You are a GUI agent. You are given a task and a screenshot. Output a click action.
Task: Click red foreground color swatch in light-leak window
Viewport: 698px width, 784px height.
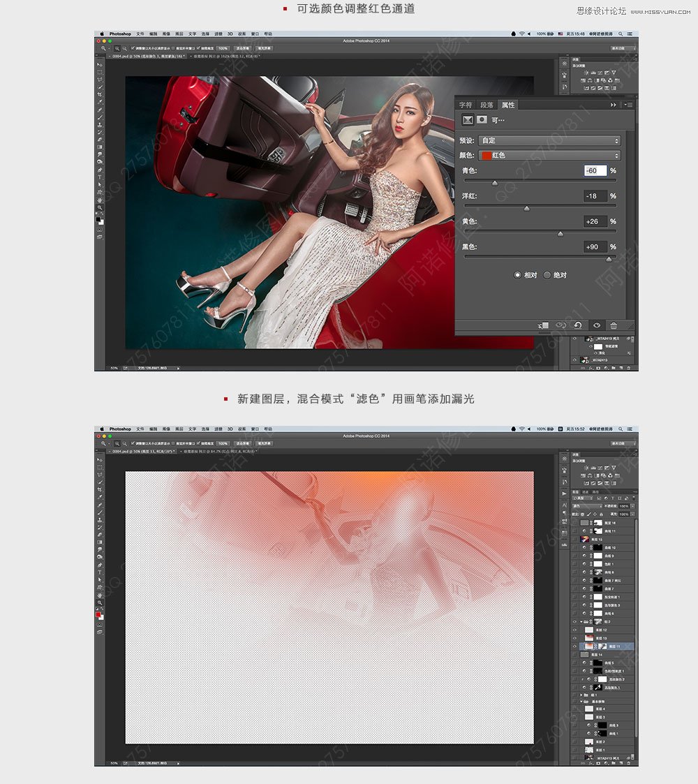click(98, 614)
